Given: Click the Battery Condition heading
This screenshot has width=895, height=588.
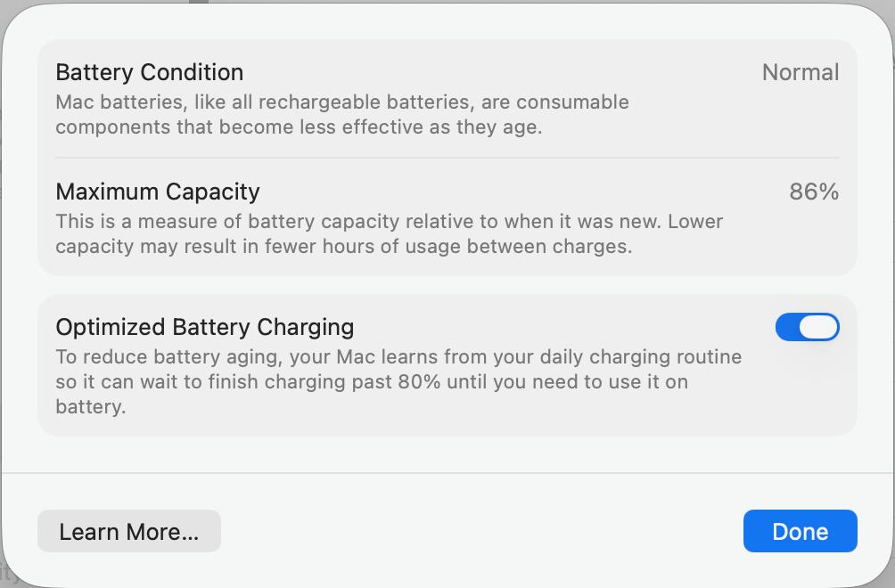Looking at the screenshot, I should [x=149, y=72].
